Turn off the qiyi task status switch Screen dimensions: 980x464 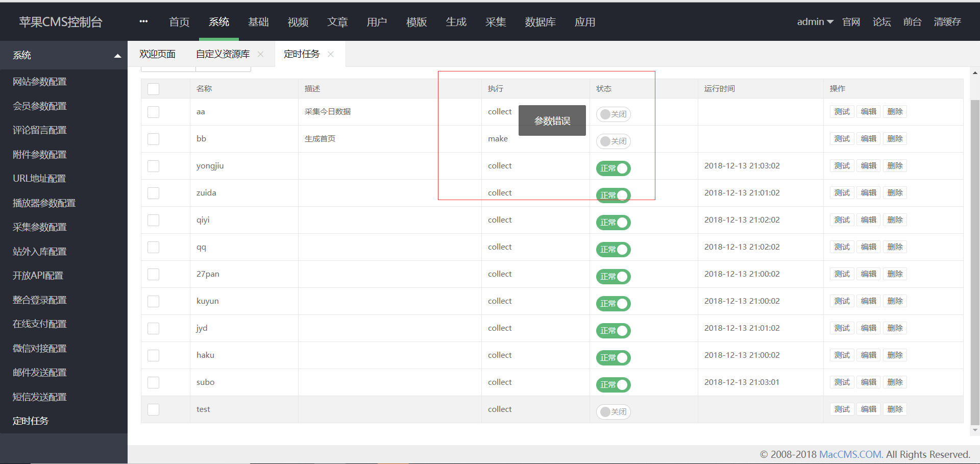click(613, 223)
